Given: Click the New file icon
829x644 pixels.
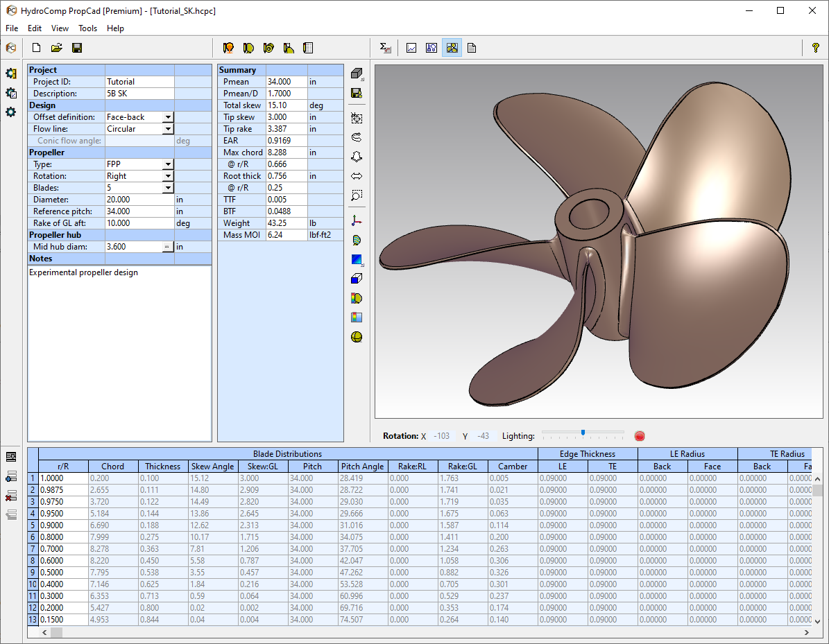Looking at the screenshot, I should [x=37, y=48].
